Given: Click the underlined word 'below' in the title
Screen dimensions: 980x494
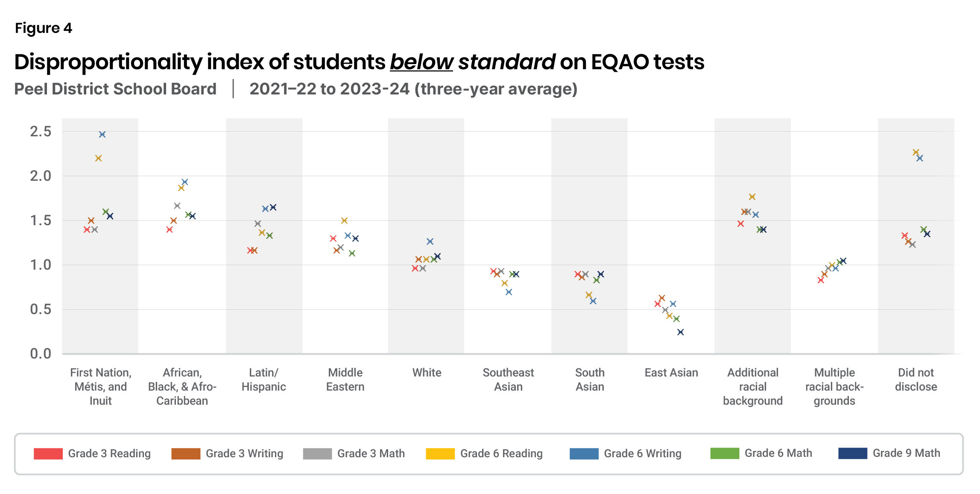Looking at the screenshot, I should click(421, 62).
